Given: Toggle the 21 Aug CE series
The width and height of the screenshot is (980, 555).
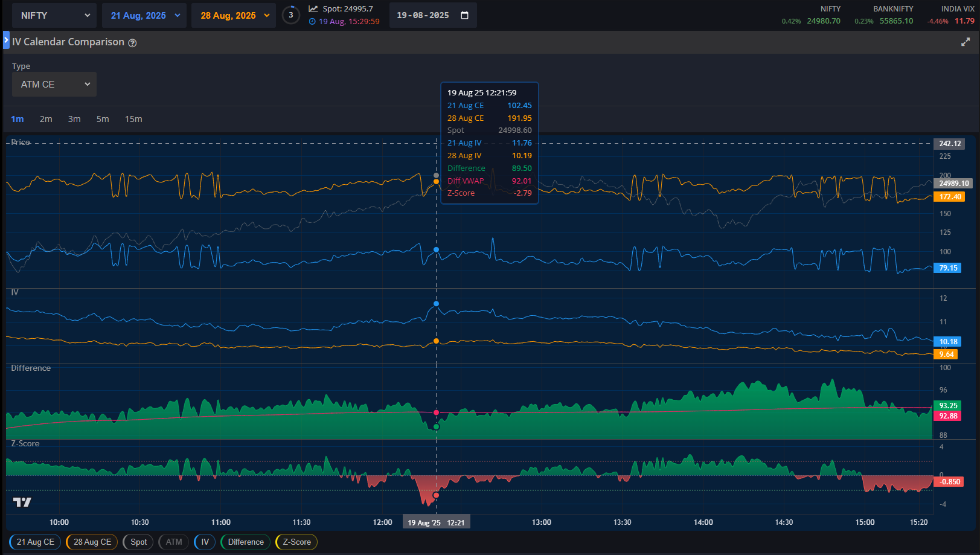Looking at the screenshot, I should coord(35,542).
